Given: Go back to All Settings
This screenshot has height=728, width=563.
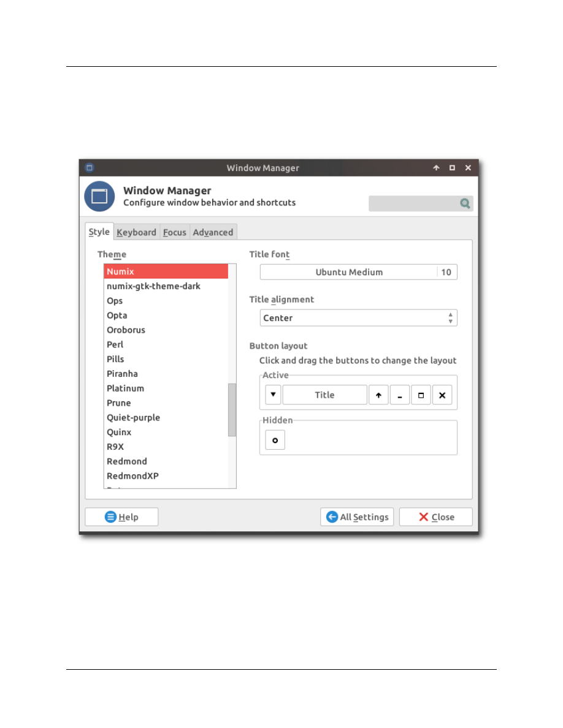Looking at the screenshot, I should point(357,517).
